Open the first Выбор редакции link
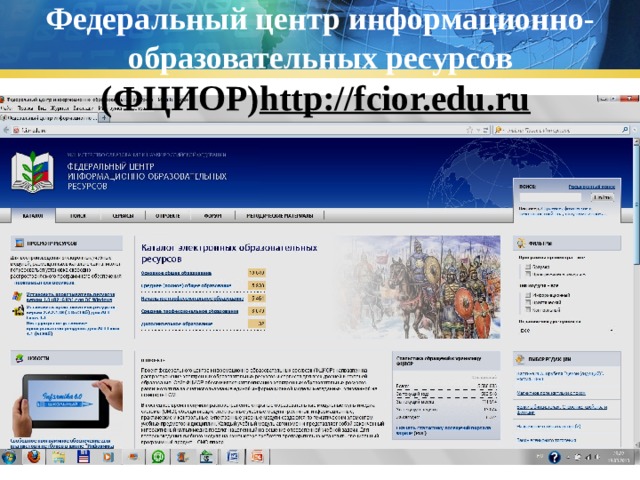This screenshot has height=480, width=640. [x=560, y=376]
